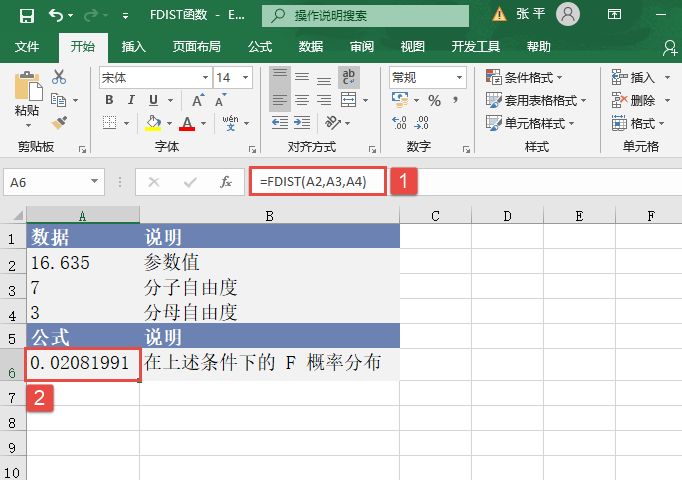682x480 pixels.
Task: Switch to the 公式 ribbon tab
Action: coord(260,47)
